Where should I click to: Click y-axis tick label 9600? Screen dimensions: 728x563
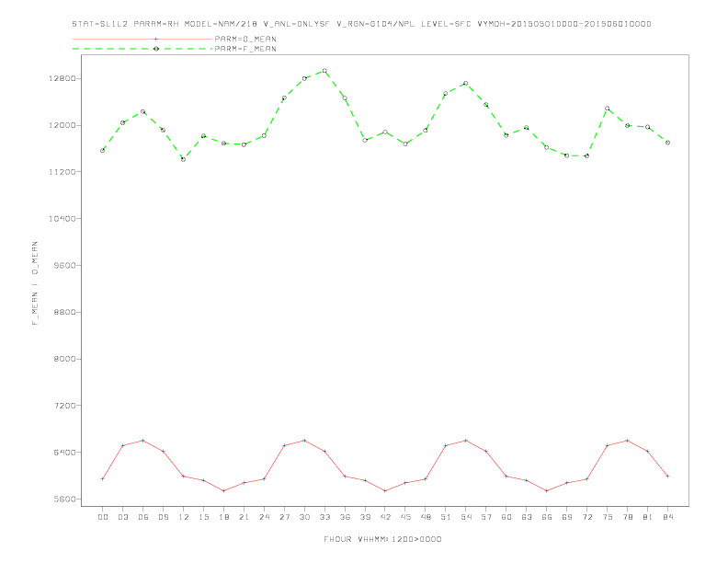tap(64, 265)
